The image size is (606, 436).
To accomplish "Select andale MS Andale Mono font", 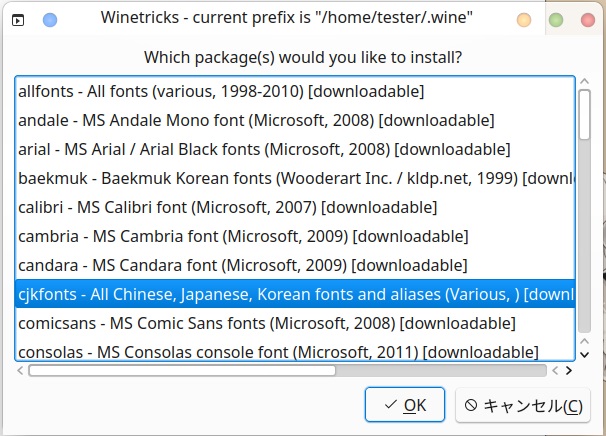I will [x=255, y=120].
